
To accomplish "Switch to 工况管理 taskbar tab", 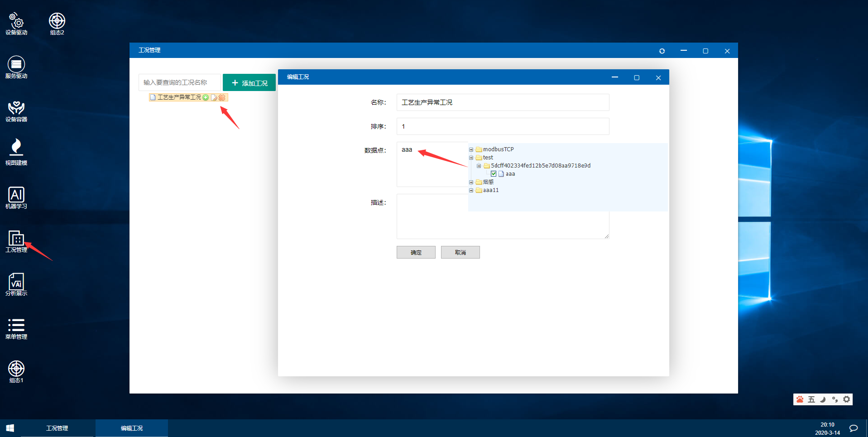I will tap(58, 428).
